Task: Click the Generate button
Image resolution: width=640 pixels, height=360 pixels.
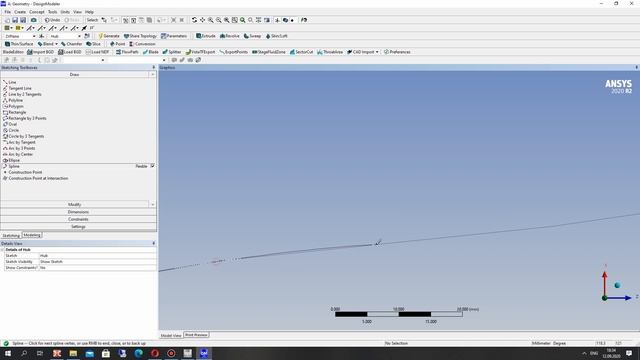Action: tap(109, 36)
